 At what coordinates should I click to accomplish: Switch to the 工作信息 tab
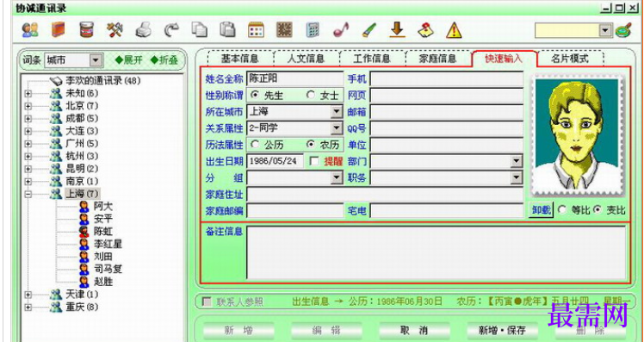click(372, 59)
